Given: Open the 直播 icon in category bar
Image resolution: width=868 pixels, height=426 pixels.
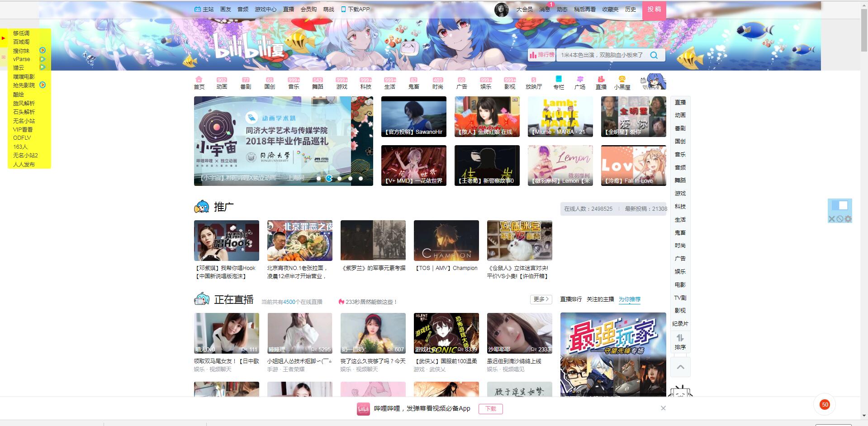Looking at the screenshot, I should [x=601, y=83].
